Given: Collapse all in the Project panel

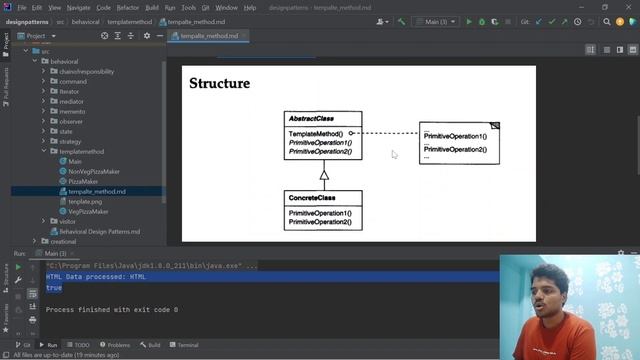Looking at the screenshot, I should (131, 36).
